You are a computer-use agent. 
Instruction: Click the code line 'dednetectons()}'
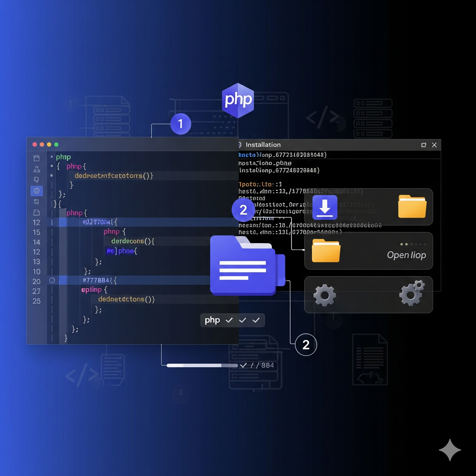(127, 299)
